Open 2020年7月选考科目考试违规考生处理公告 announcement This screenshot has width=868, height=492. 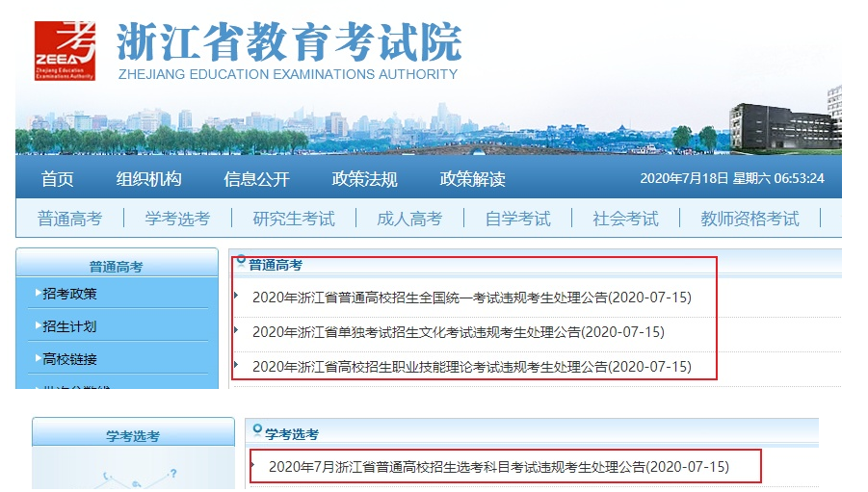tap(499, 467)
